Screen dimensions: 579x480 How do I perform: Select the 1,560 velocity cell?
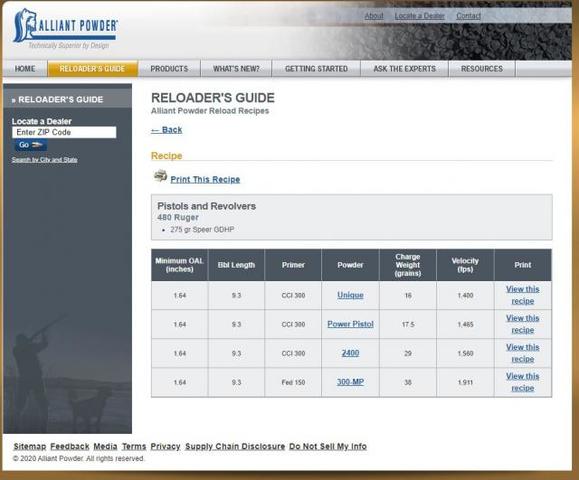[465, 353]
